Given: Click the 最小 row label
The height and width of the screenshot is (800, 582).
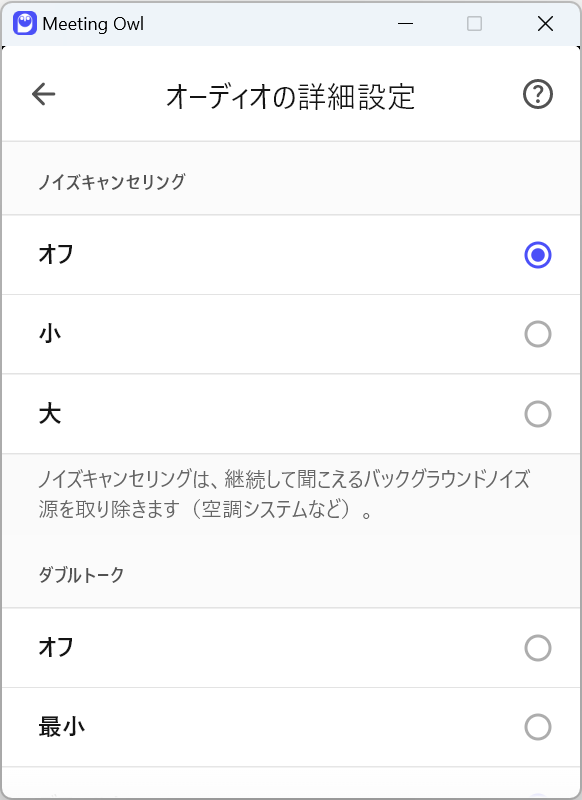Looking at the screenshot, I should [62, 727].
